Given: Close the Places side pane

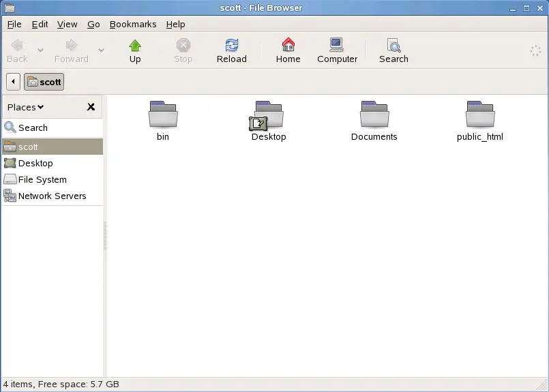Looking at the screenshot, I should tap(91, 107).
